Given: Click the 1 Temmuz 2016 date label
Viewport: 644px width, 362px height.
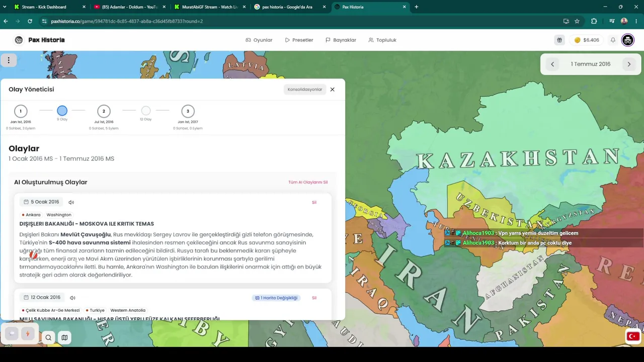Looking at the screenshot, I should point(591,64).
